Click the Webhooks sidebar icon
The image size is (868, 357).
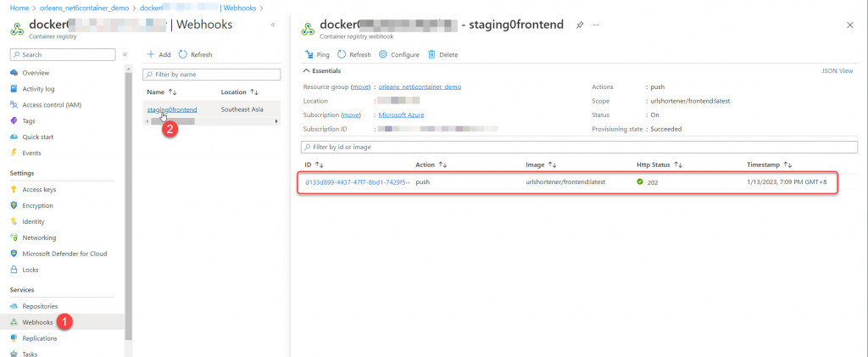tap(14, 322)
